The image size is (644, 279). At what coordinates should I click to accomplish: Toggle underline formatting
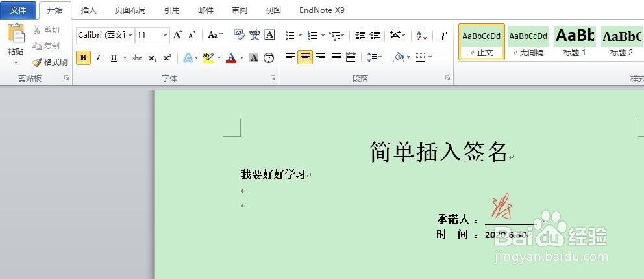(114, 58)
